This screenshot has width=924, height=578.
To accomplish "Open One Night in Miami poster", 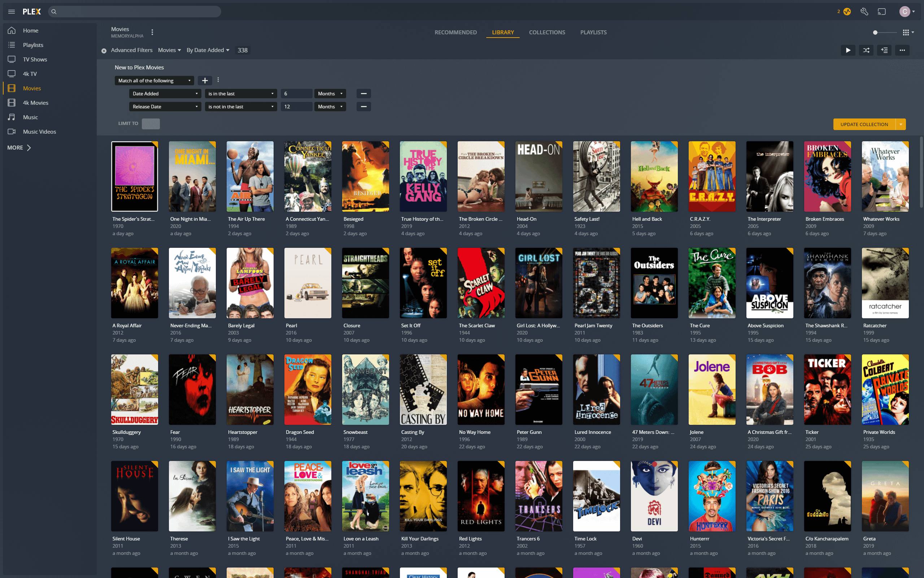I will click(192, 176).
